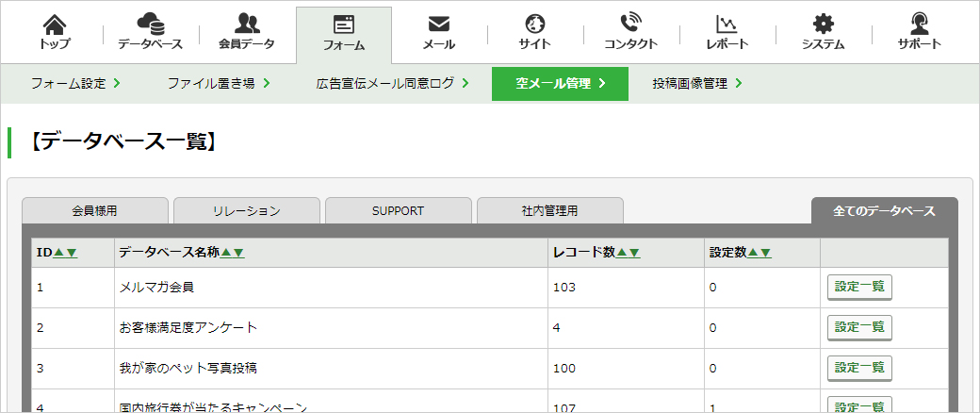Select the メール envelope icon

click(x=439, y=25)
